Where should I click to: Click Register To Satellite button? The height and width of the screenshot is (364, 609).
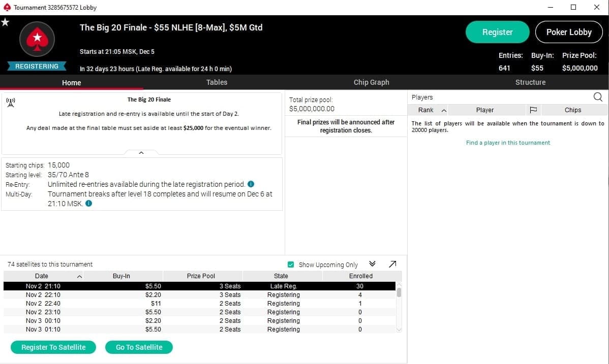coord(53,347)
